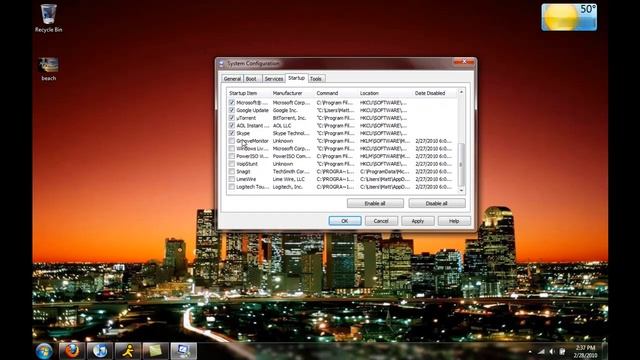Select the TechSmith Cor... manufacturer cell
Image resolution: width=640 pixels, height=360 pixels.
coord(291,171)
